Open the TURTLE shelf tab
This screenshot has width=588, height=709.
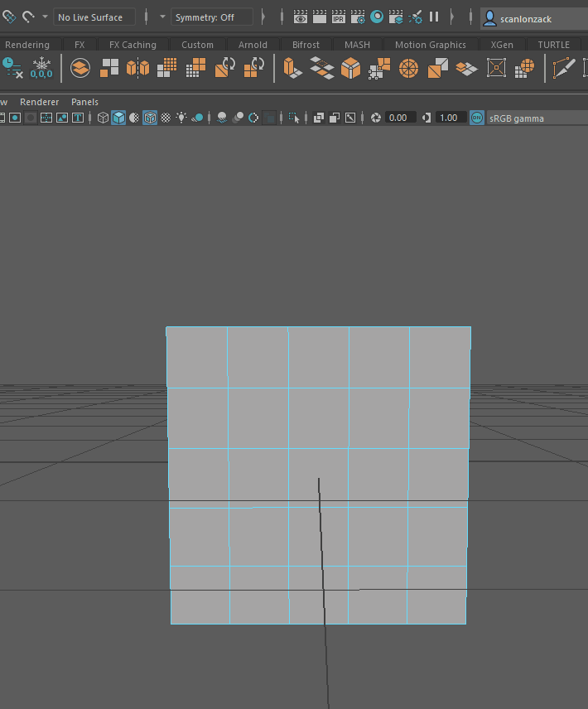click(554, 45)
